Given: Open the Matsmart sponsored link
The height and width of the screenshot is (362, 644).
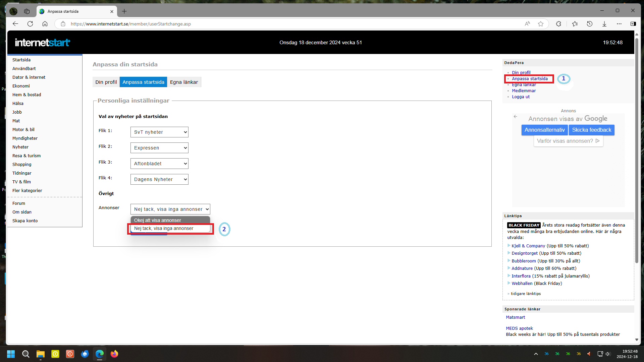Looking at the screenshot, I should tap(515, 317).
